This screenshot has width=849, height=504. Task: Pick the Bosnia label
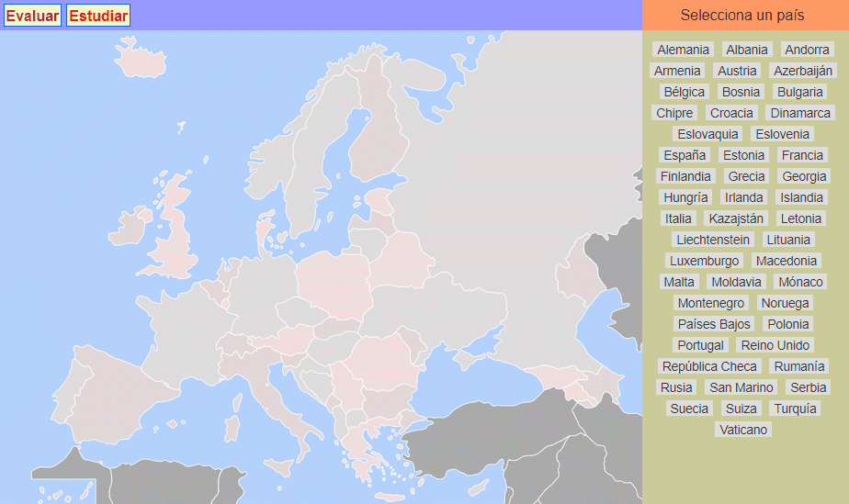coord(741,92)
